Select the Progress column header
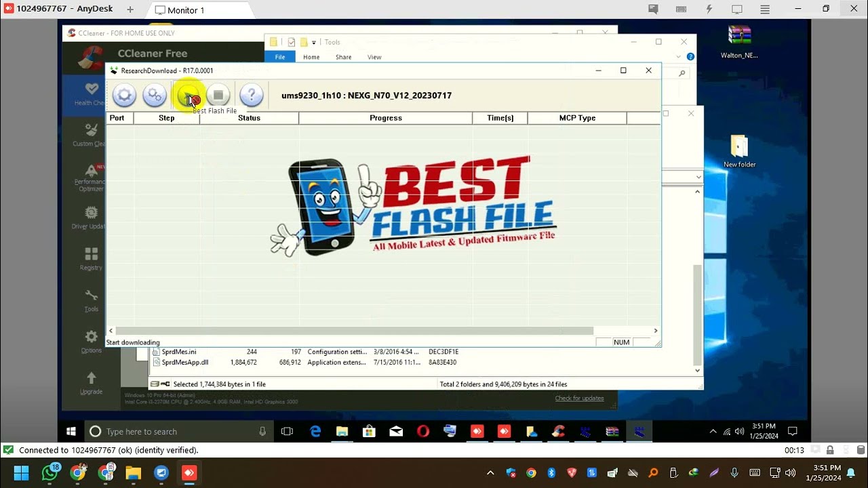 click(386, 118)
